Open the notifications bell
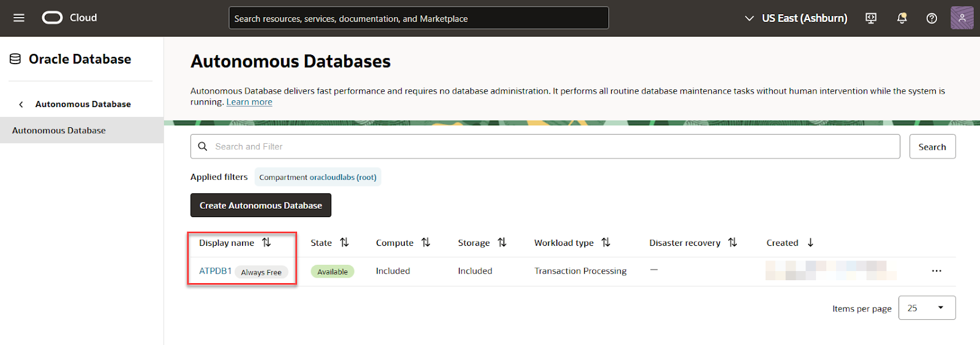This screenshot has width=980, height=345. (x=902, y=18)
